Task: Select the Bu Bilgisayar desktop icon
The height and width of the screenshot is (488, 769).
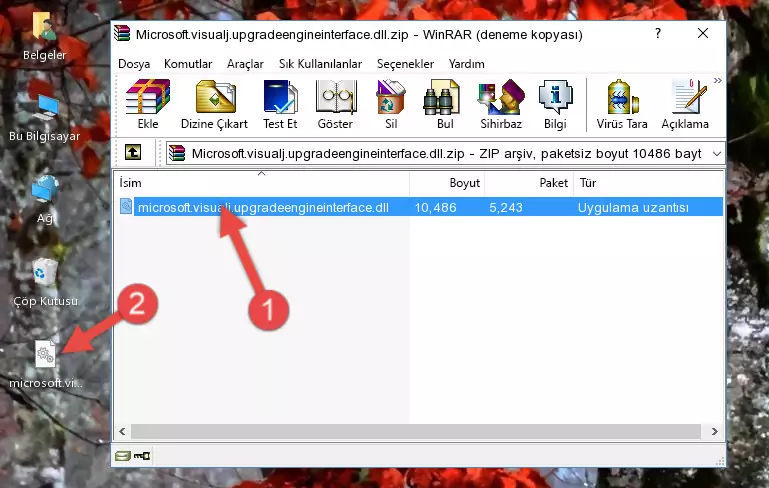Action: coord(45,119)
